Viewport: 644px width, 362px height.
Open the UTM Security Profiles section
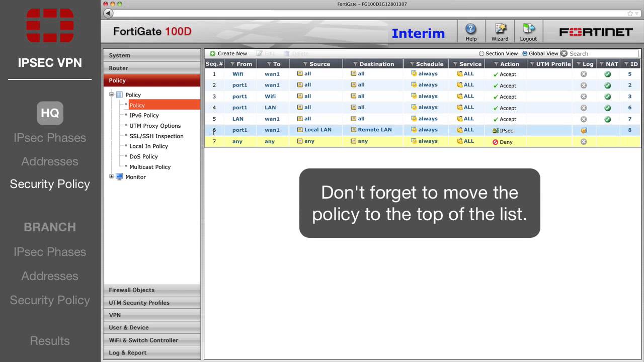[151, 302]
